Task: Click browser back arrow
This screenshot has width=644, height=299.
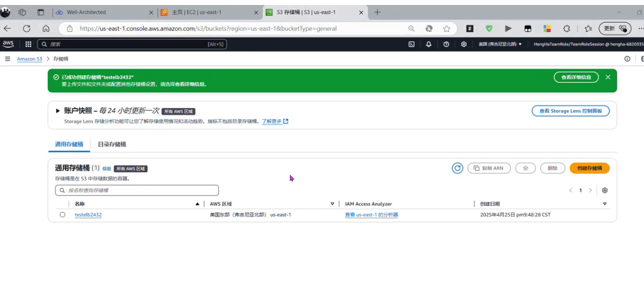Action: point(7,29)
